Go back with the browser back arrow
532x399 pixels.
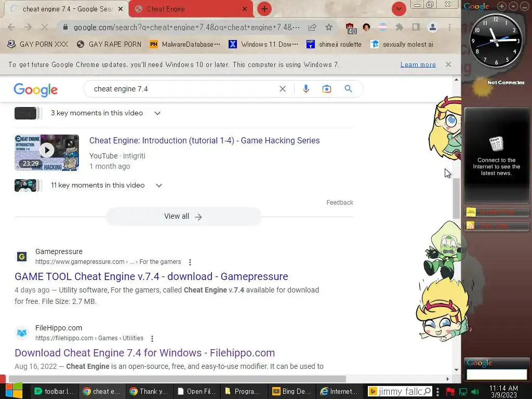pos(11,27)
